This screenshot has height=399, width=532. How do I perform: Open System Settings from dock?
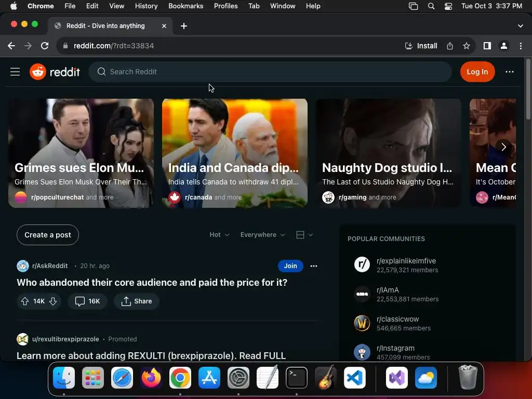coord(238,378)
